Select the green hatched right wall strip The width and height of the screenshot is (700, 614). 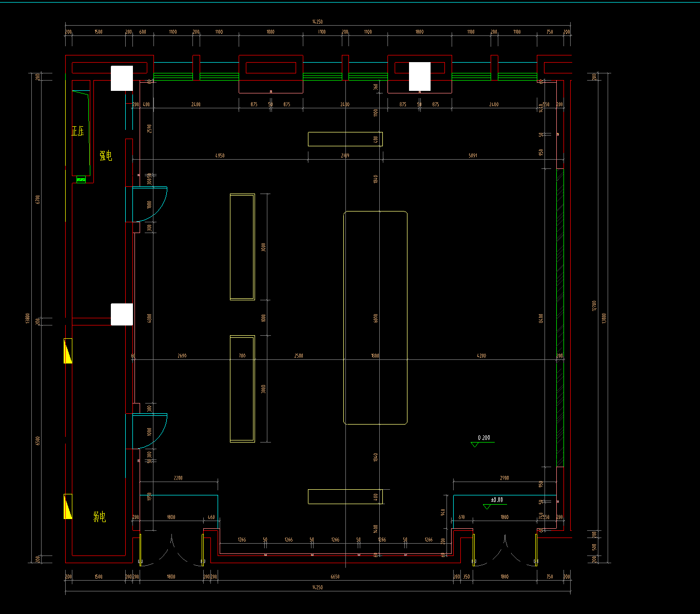click(x=560, y=318)
